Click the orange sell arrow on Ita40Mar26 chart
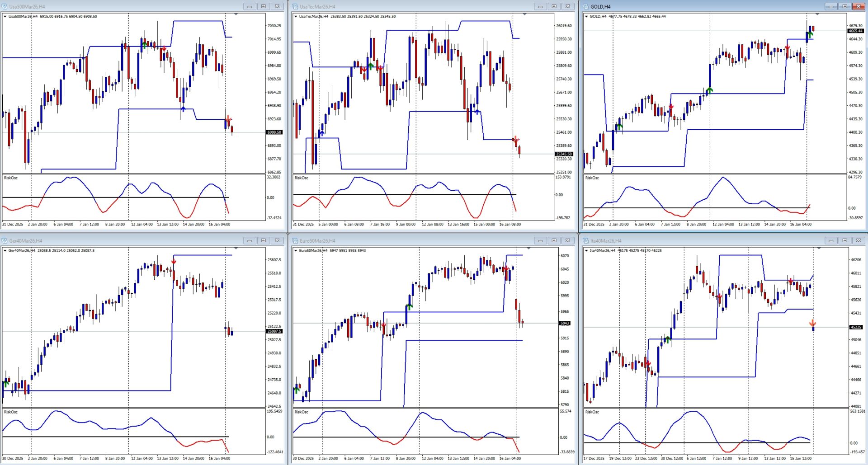Viewport: 868px width, 465px height. click(812, 323)
